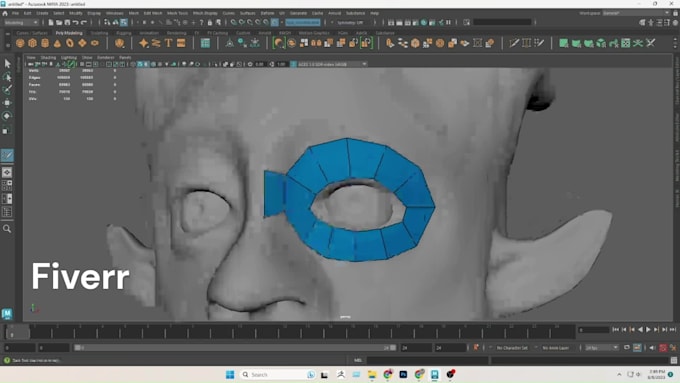Toggle the loop playback button

627,347
